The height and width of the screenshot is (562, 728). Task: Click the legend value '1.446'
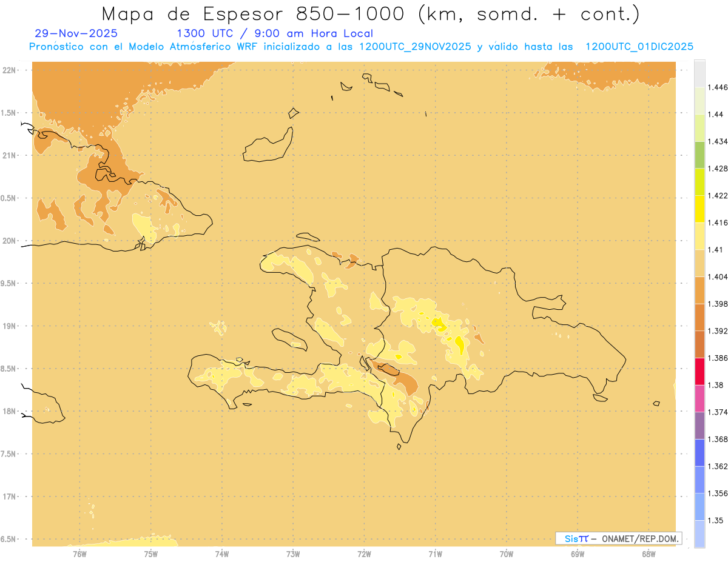pos(718,87)
